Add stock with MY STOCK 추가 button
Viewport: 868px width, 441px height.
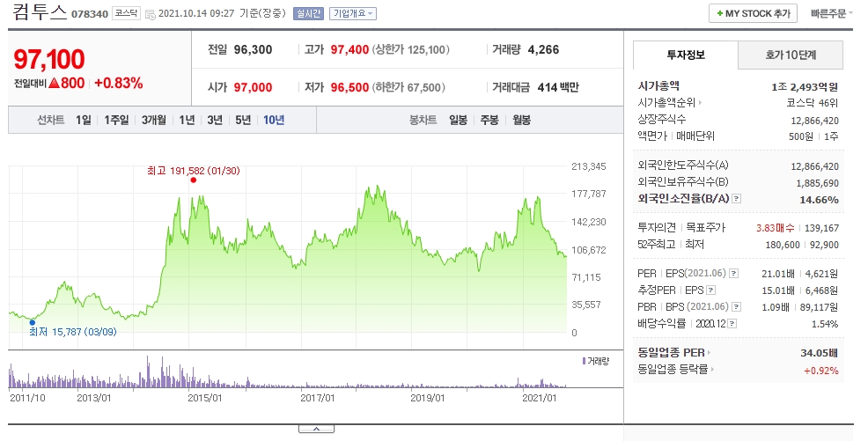tap(753, 14)
